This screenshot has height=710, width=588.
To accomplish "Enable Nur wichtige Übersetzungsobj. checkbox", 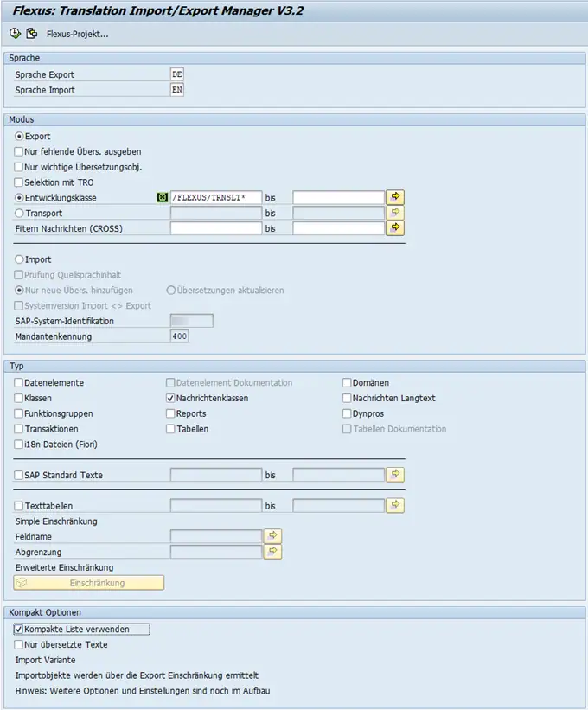I will [18, 167].
